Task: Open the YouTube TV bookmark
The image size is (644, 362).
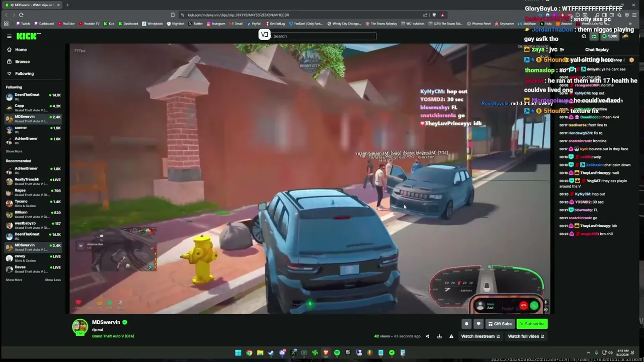Action: [x=89, y=24]
